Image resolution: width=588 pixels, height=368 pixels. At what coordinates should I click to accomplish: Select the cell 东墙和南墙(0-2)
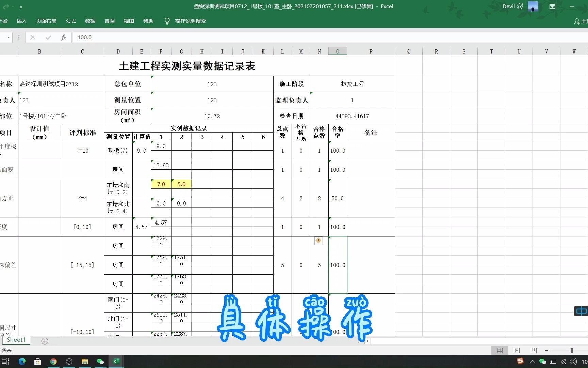118,188
